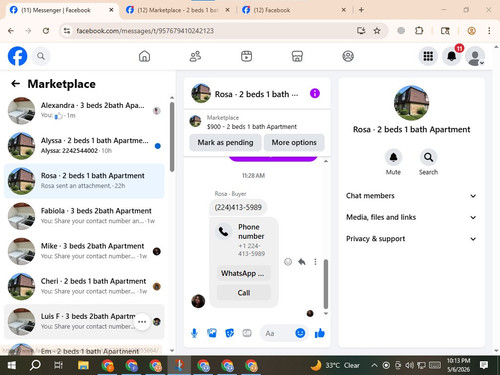Open the account profile avatar menu
The image size is (500, 375).
[x=475, y=56]
